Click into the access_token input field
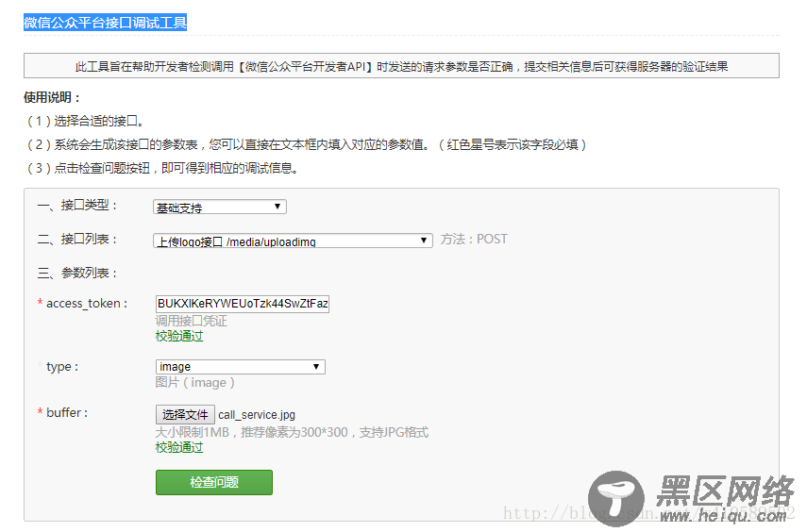The height and width of the screenshot is (532, 807). point(243,304)
